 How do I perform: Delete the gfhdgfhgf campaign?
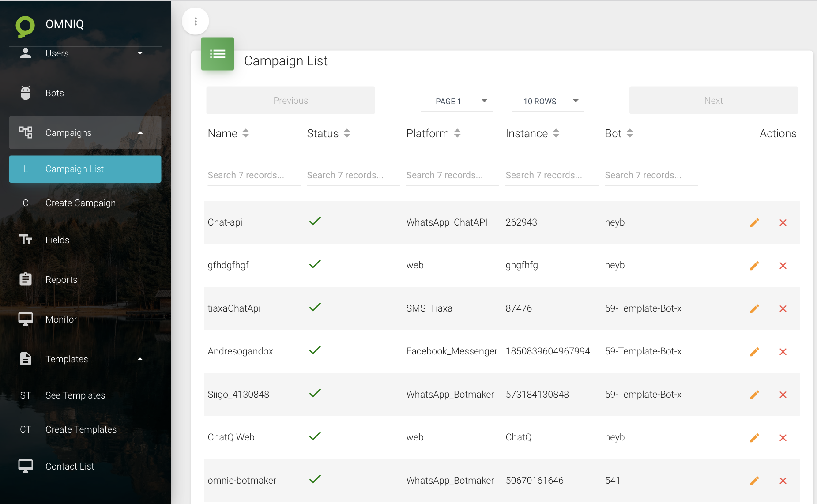tap(783, 266)
